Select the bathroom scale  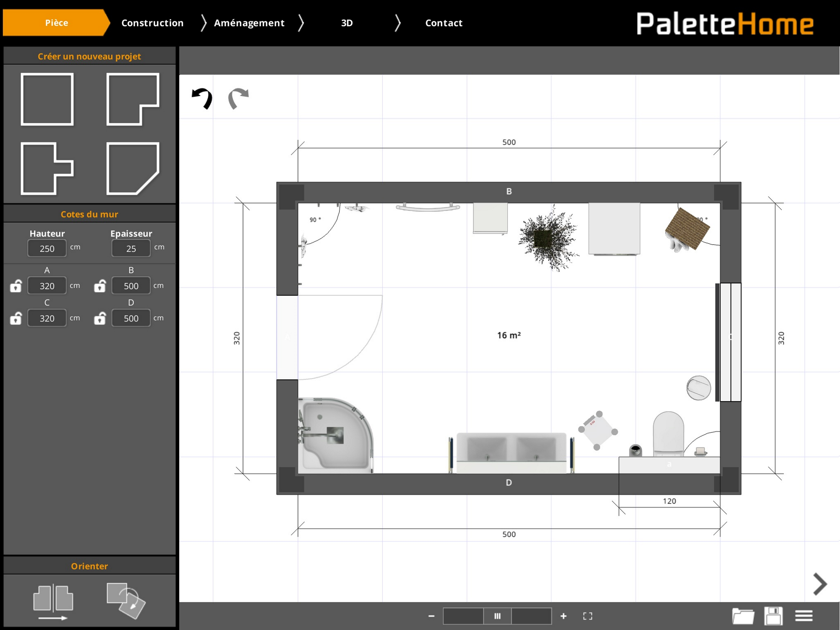click(x=598, y=431)
